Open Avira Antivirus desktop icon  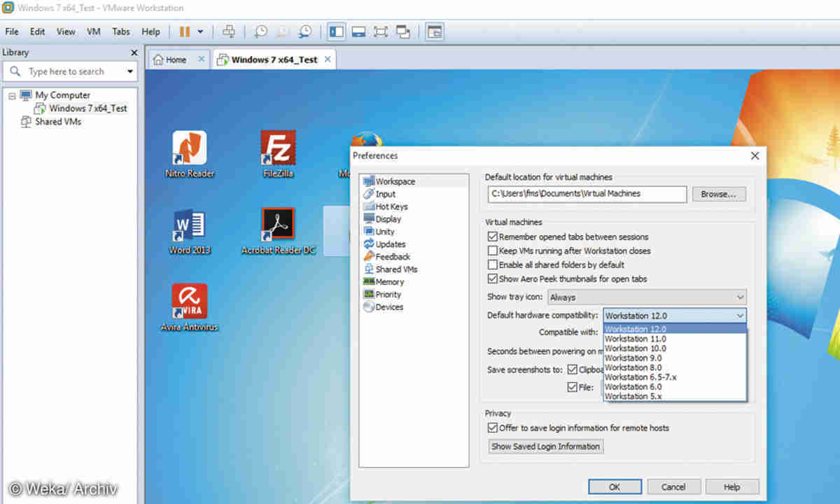click(x=189, y=301)
